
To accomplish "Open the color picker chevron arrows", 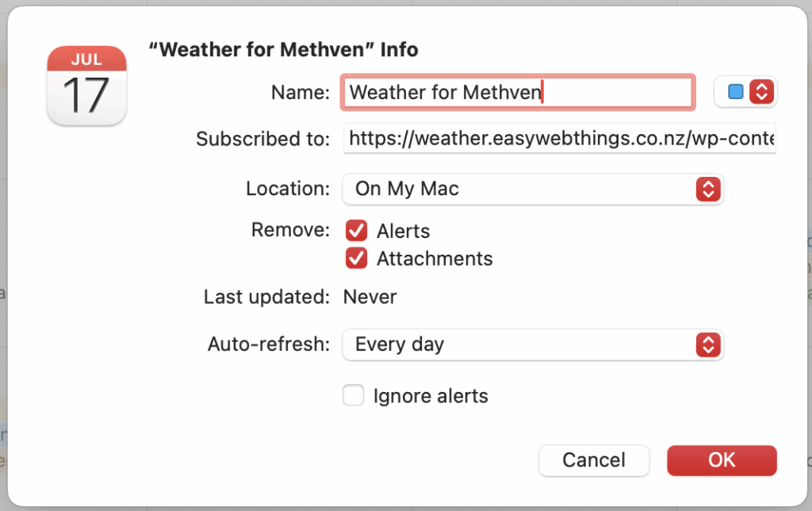I will pos(761,92).
